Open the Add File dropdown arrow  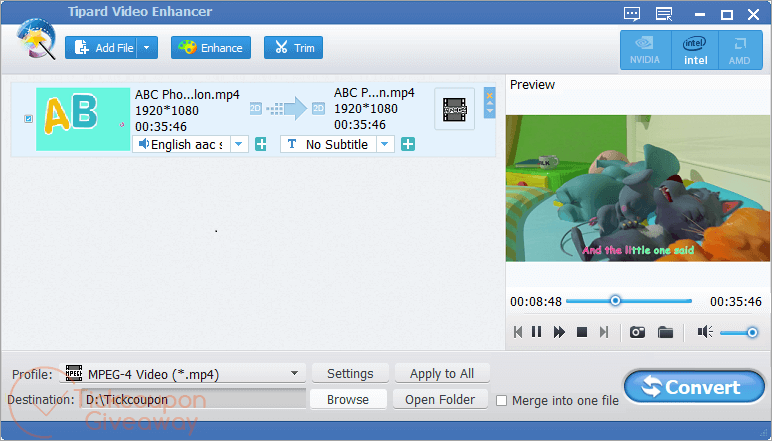(147, 48)
